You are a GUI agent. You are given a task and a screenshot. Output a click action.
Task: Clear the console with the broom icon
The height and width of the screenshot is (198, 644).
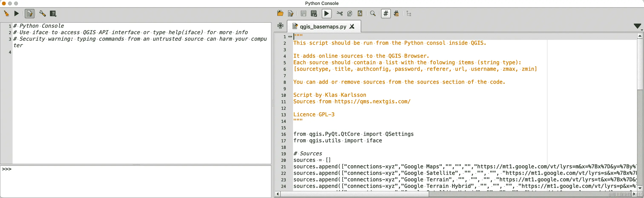(x=7, y=13)
